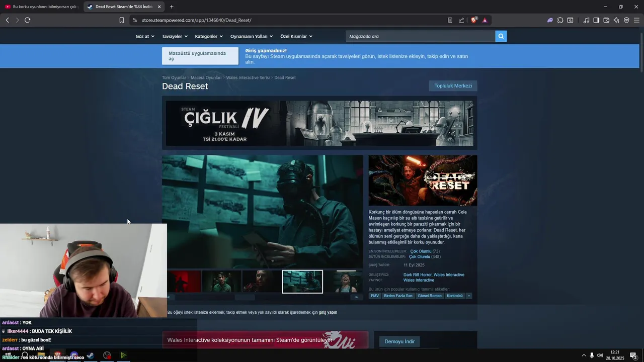
Task: Open Tüm Oyunlar breadcrumb link
Action: [174, 78]
